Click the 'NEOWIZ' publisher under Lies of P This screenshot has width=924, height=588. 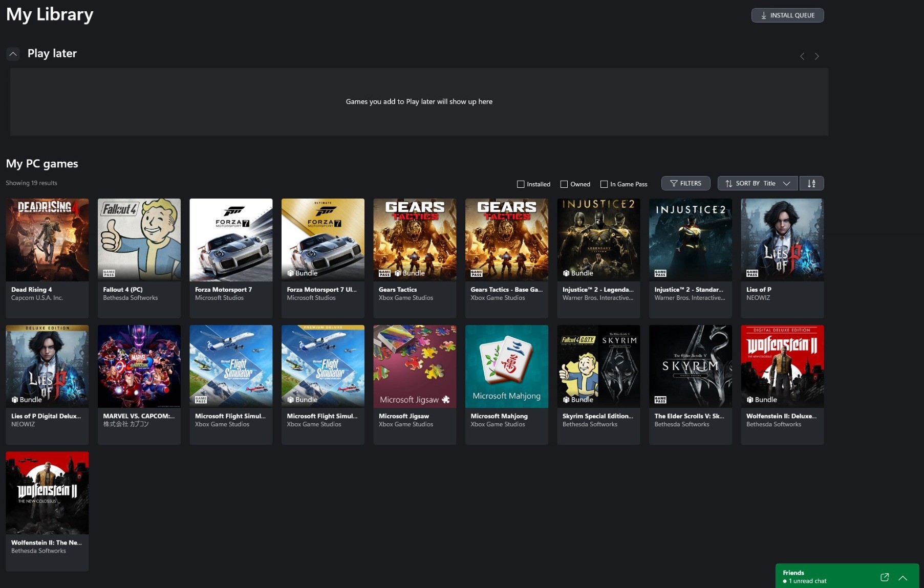coord(758,298)
